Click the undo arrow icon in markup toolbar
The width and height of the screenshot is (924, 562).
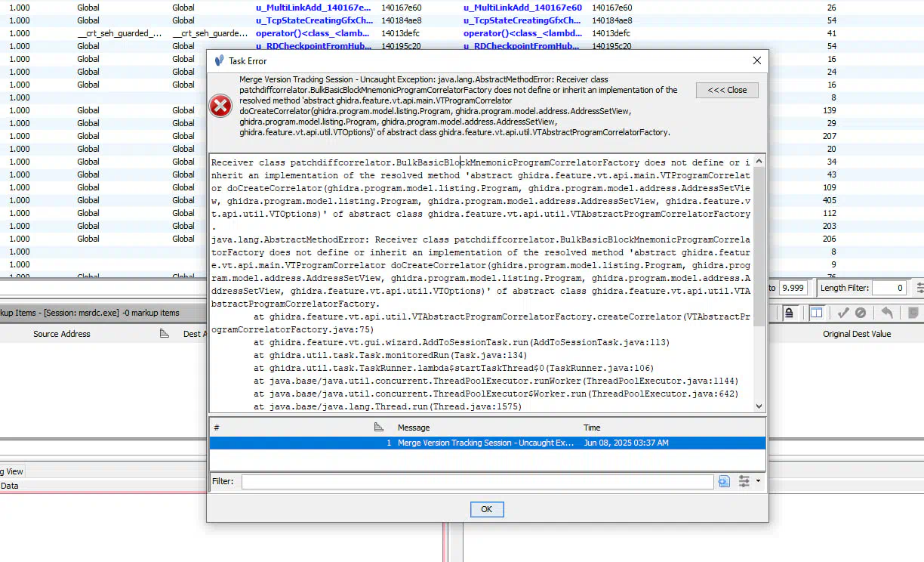(x=888, y=313)
